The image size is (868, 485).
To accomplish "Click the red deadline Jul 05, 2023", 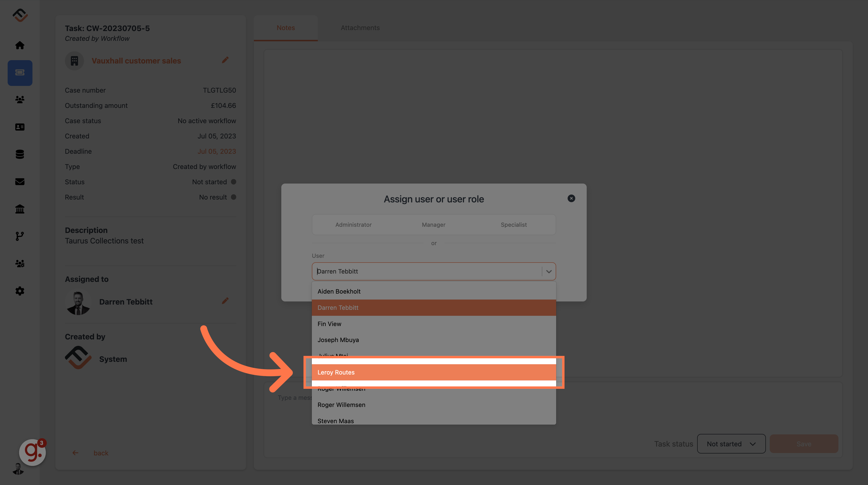I will (x=217, y=151).
